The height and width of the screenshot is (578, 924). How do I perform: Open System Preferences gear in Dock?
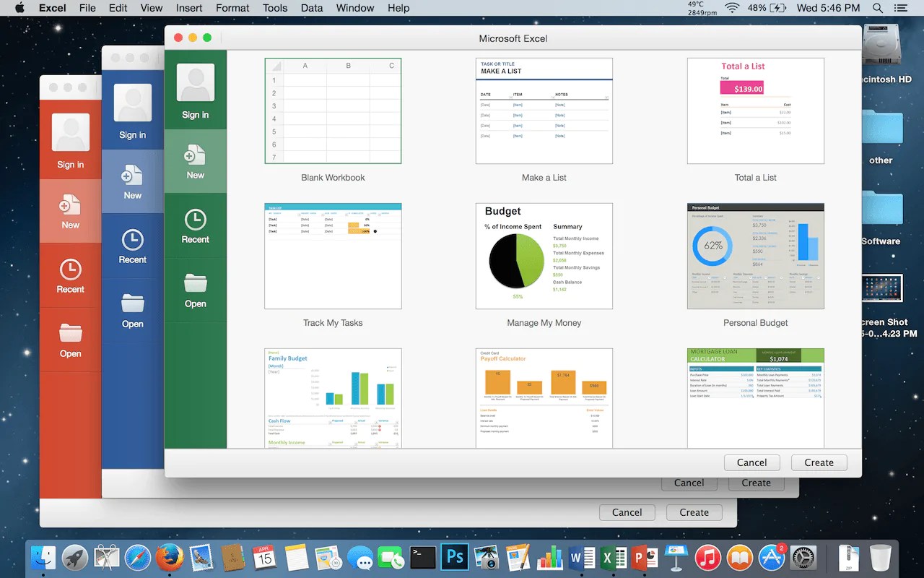click(803, 558)
